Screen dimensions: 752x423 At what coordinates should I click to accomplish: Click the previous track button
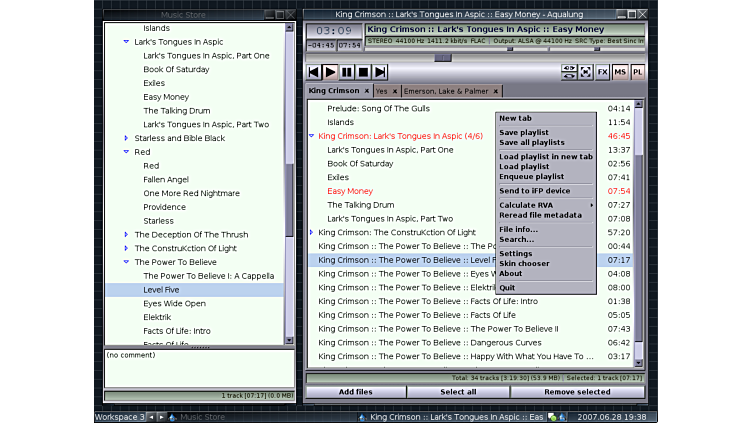314,72
